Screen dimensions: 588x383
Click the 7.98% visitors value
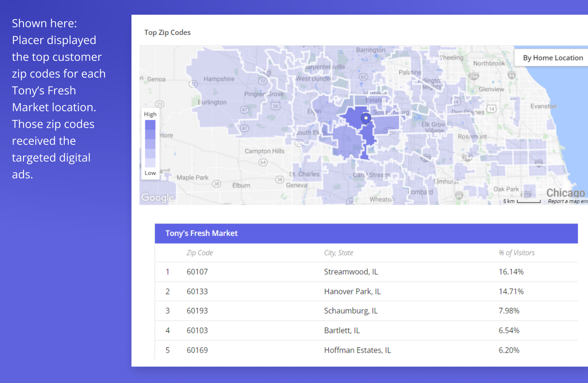click(x=509, y=311)
